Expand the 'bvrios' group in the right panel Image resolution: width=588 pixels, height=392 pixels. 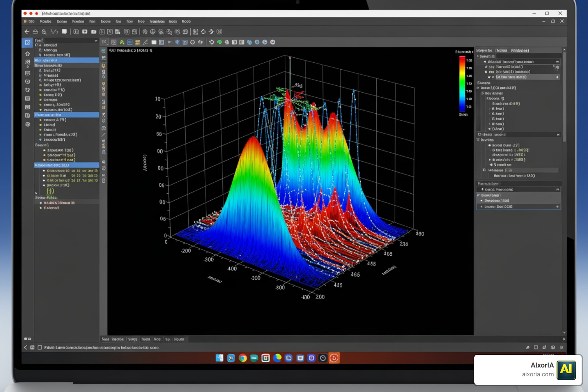[x=478, y=140]
